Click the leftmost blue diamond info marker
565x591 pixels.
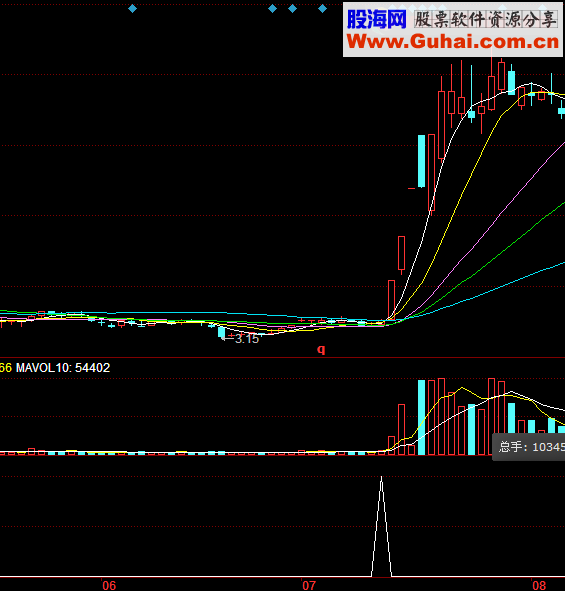(132, 8)
